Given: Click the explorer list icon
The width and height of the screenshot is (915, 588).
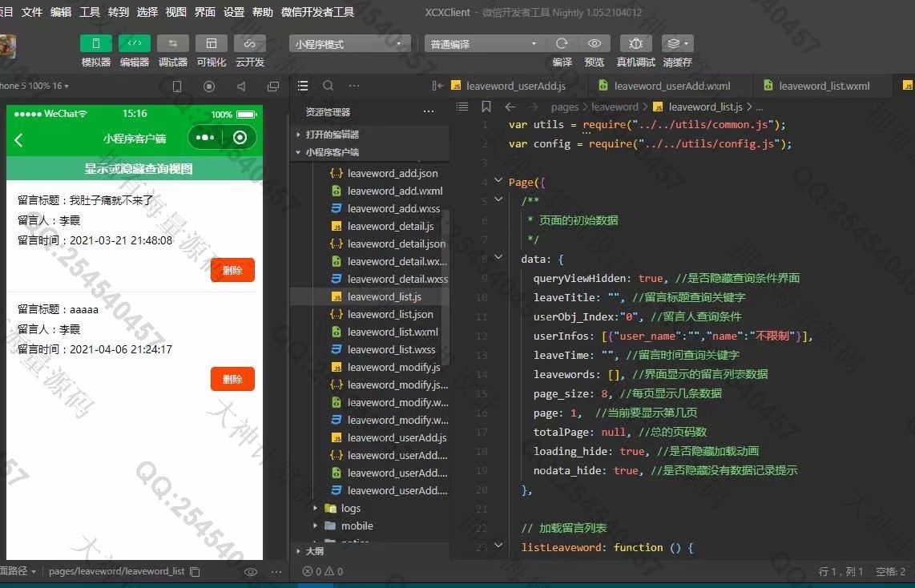Looking at the screenshot, I should pyautogui.click(x=302, y=86).
